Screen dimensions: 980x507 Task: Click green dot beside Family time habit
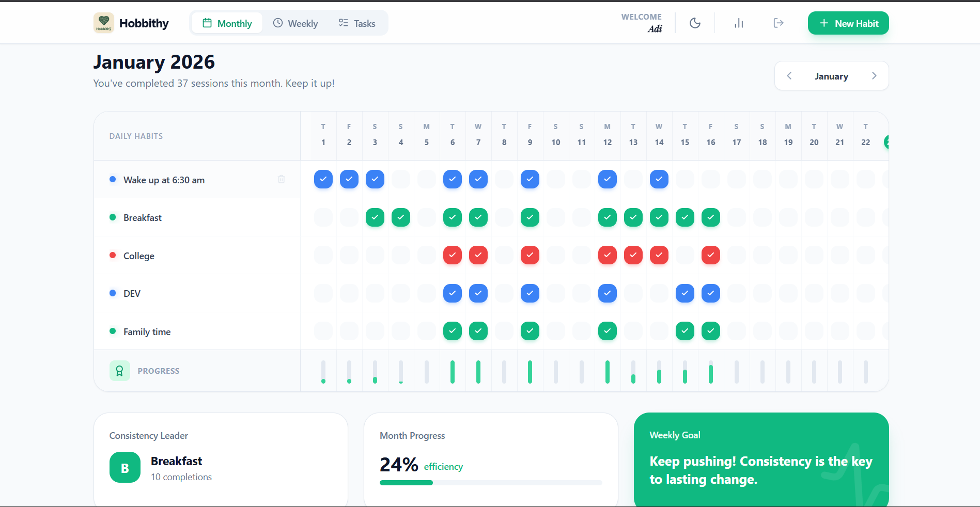coord(113,331)
